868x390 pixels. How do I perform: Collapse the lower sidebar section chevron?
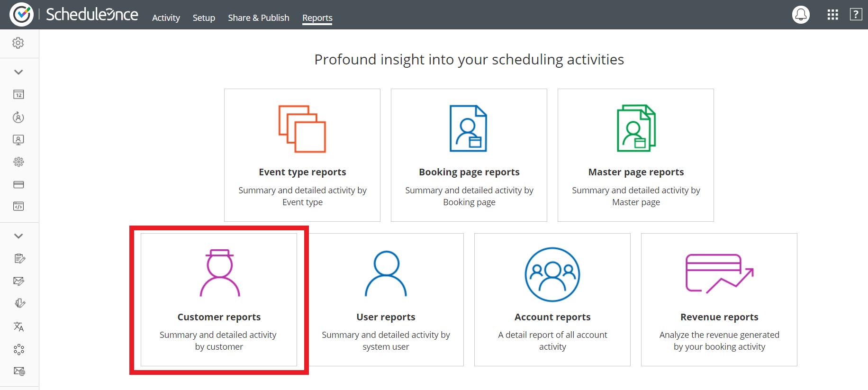pos(18,236)
